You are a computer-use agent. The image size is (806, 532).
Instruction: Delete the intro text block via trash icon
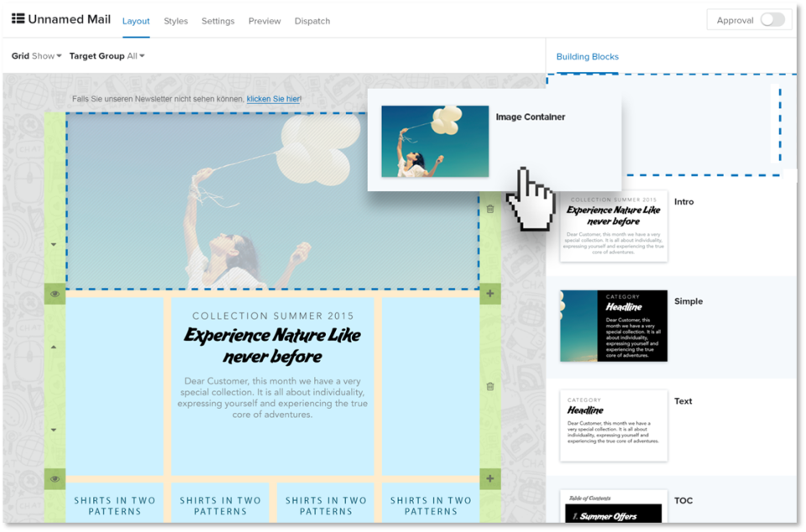490,386
